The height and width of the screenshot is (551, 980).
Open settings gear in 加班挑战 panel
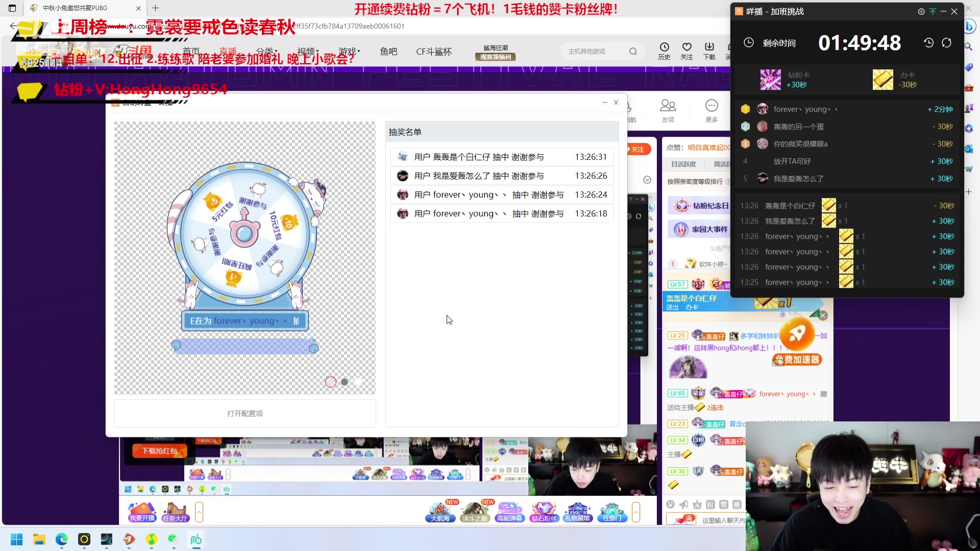(921, 11)
